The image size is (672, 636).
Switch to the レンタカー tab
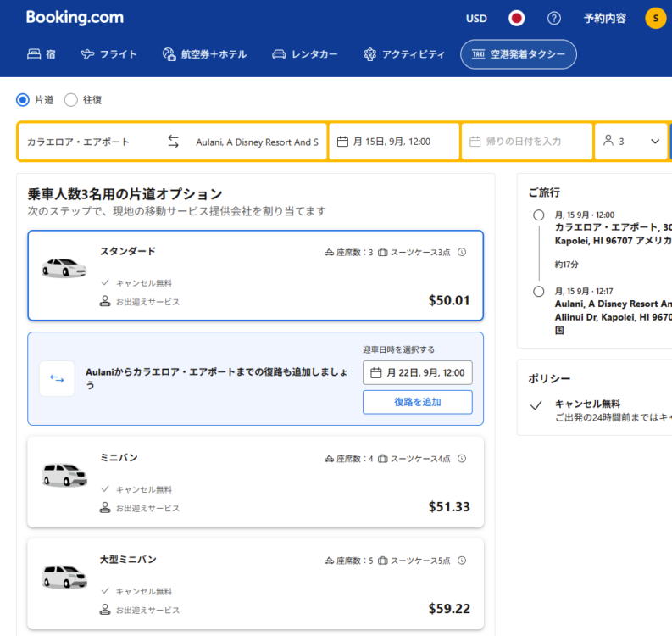tap(304, 54)
